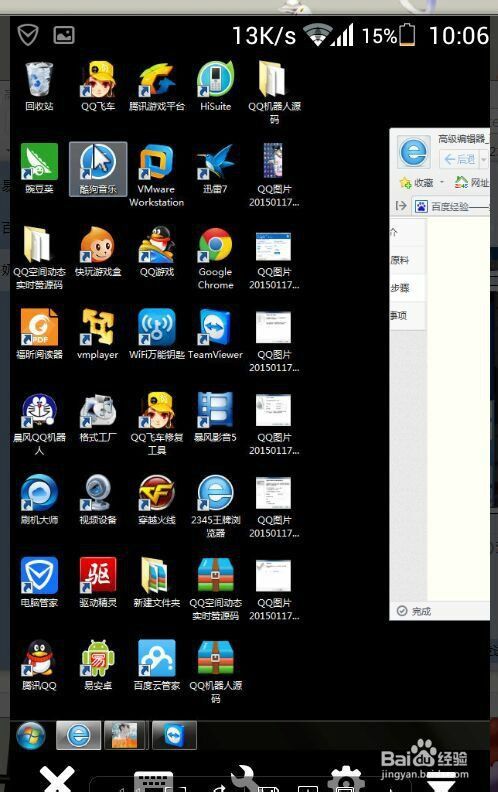
Task: Select 步骤 in the page sidebar
Action: click(x=400, y=288)
